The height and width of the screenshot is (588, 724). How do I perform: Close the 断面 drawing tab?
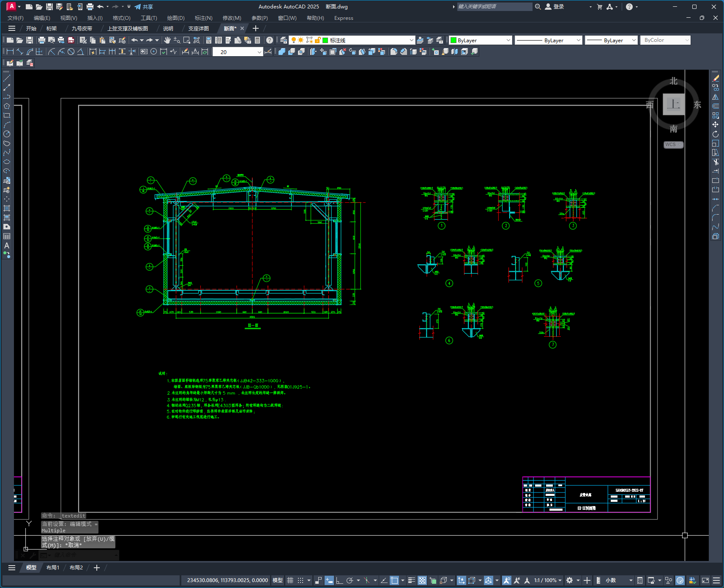(242, 28)
